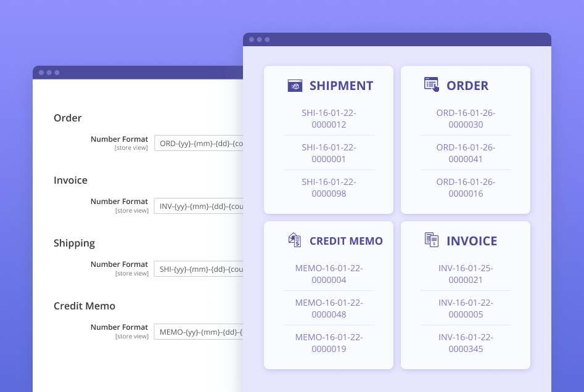The width and height of the screenshot is (584, 392).
Task: Click the Shipment box icon
Action: [295, 86]
